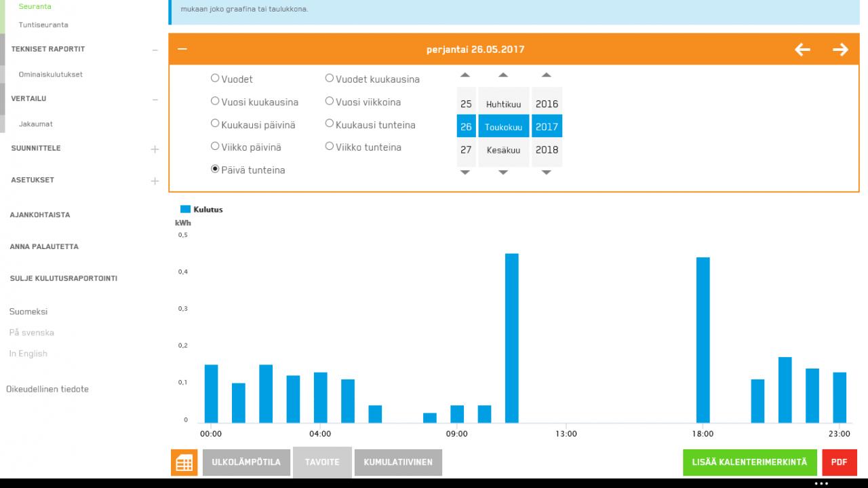The width and height of the screenshot is (868, 488).
Task: Collapse the date panel with minus icon
Action: tap(182, 49)
